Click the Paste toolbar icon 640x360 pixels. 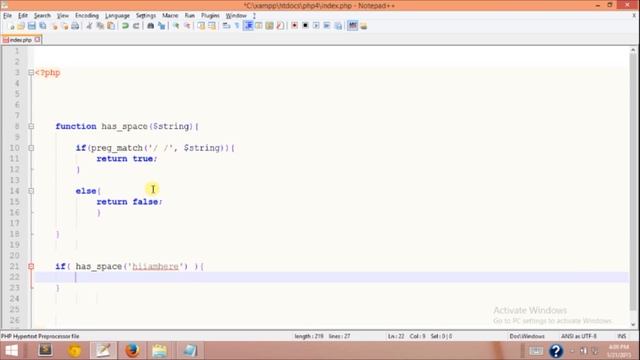coord(111,26)
